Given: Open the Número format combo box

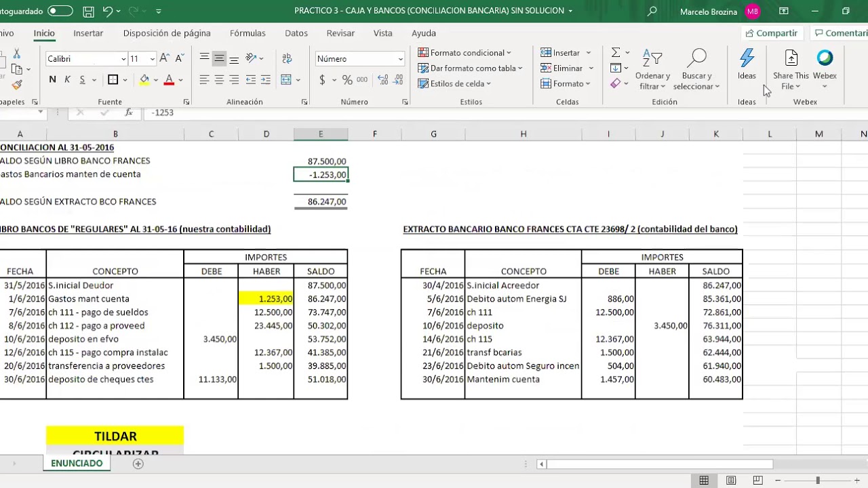Looking at the screenshot, I should pyautogui.click(x=360, y=59).
